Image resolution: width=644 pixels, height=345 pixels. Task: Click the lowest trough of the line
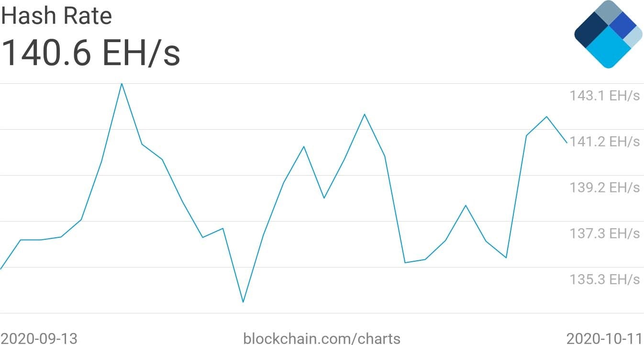click(243, 302)
